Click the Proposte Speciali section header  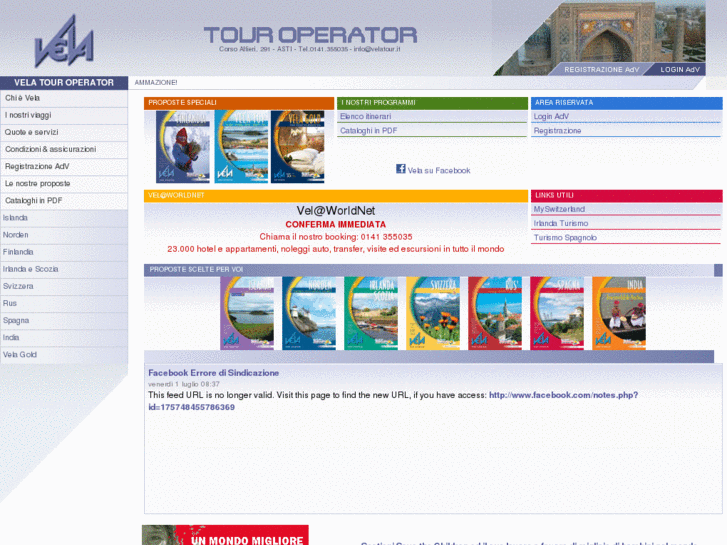click(239, 103)
